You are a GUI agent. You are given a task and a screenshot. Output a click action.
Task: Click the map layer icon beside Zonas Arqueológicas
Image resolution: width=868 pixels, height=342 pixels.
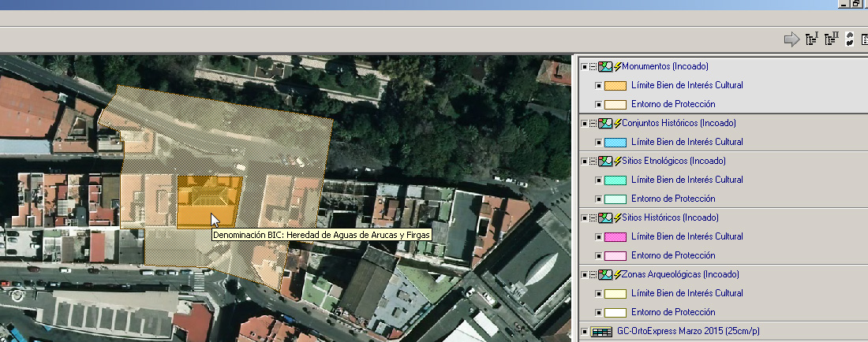click(605, 274)
